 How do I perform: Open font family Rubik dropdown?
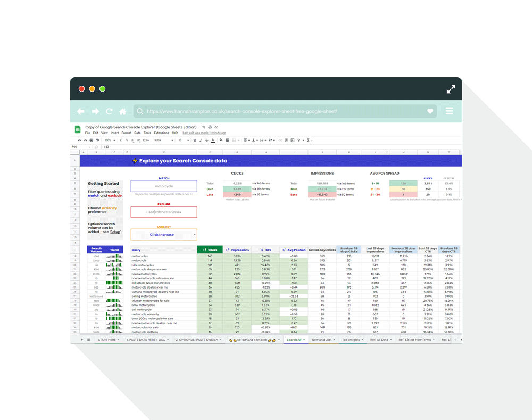pyautogui.click(x=163, y=140)
